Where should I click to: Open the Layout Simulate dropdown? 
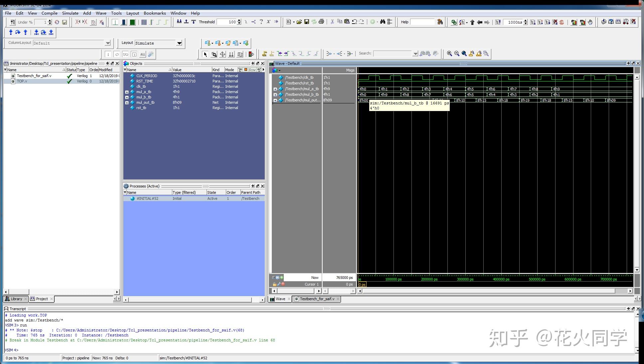click(x=179, y=43)
